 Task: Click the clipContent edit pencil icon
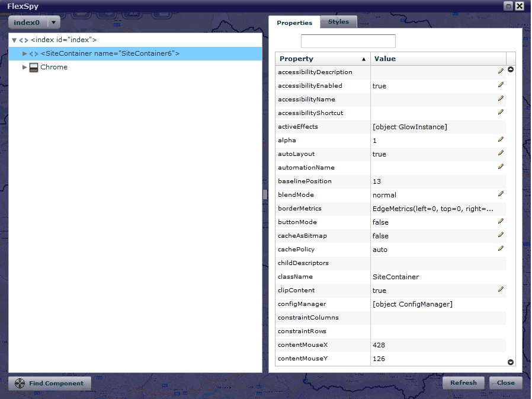[x=501, y=289]
